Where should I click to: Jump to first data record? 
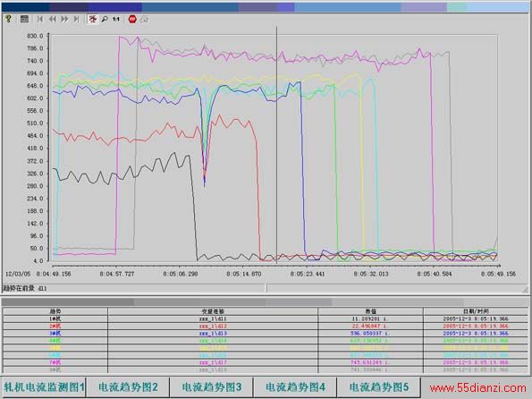pos(40,19)
